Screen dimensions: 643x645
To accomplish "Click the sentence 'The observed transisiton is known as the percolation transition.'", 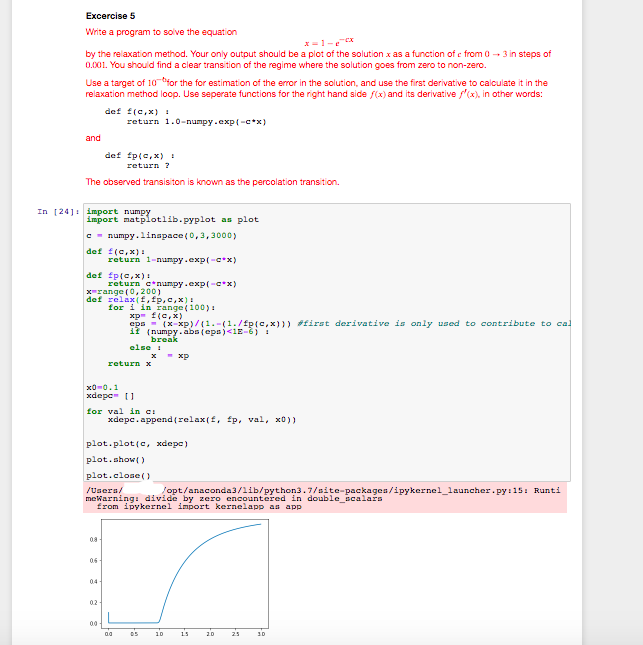I will point(212,182).
